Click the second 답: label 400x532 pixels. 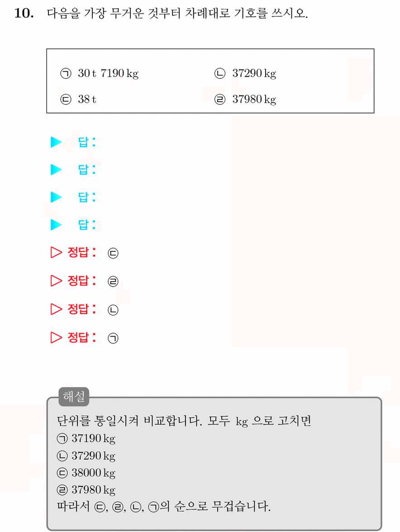86,169
